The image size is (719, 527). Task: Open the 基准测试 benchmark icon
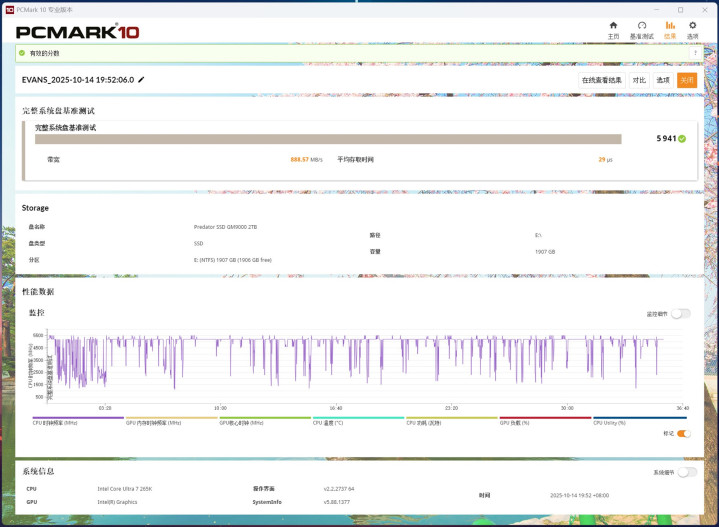(641, 26)
